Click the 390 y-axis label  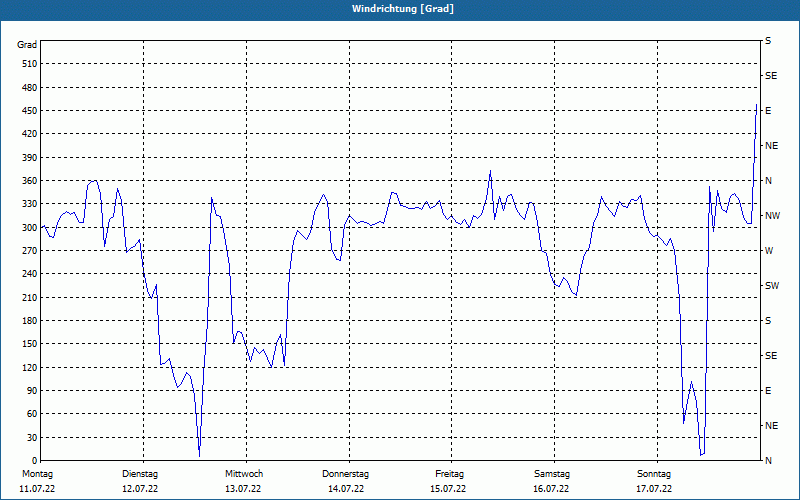[30, 158]
